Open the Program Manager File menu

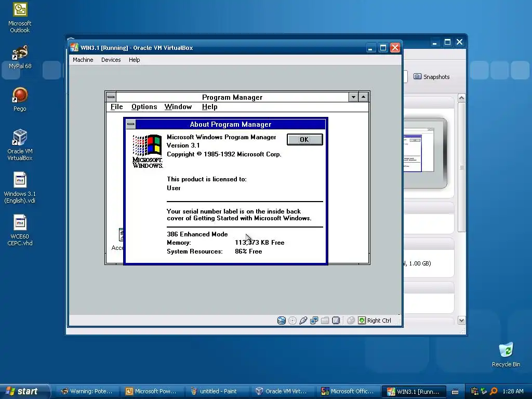pos(117,107)
